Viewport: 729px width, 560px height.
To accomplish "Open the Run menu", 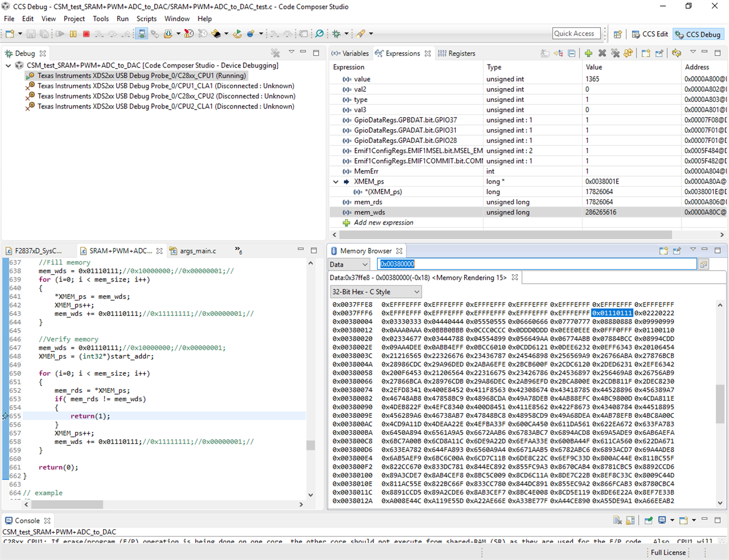I will click(123, 18).
